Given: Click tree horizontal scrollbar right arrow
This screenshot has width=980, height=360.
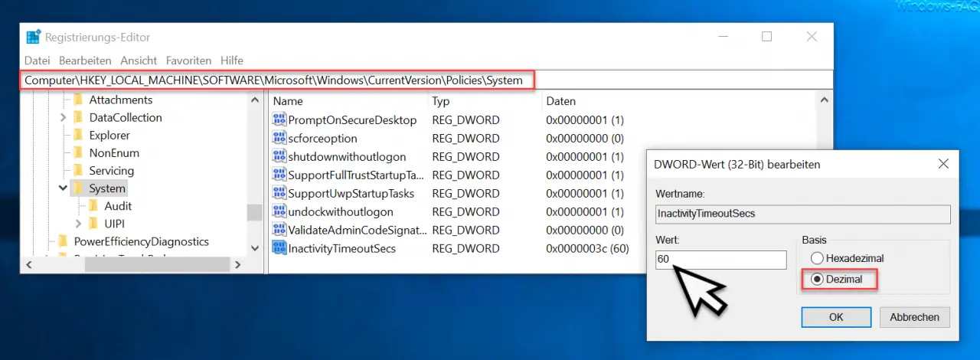Looking at the screenshot, I should 238,264.
